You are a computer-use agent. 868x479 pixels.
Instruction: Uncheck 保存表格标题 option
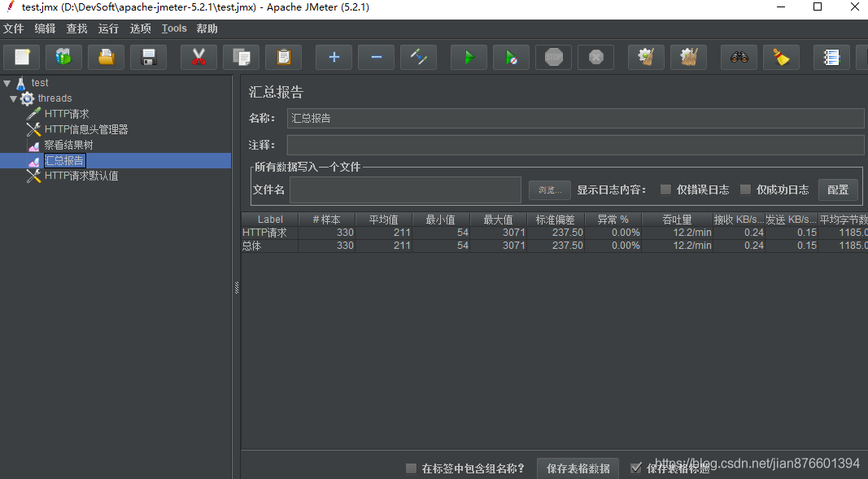[636, 467]
